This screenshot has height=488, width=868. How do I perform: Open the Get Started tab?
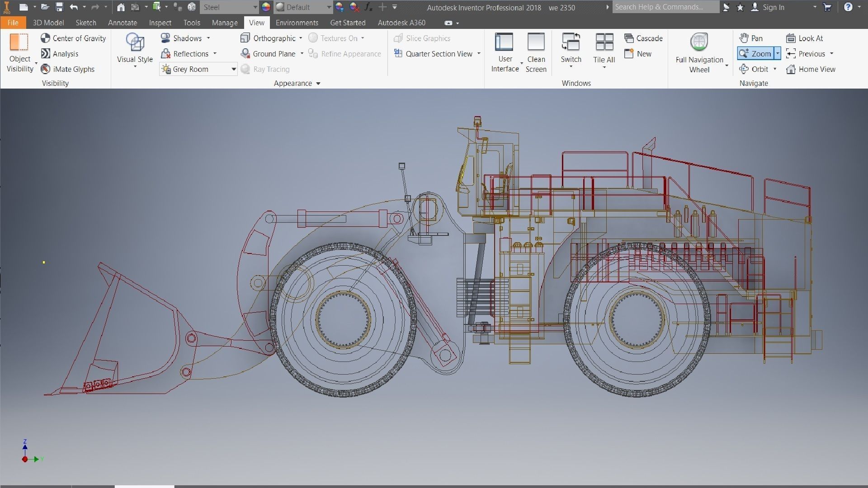pyautogui.click(x=348, y=23)
